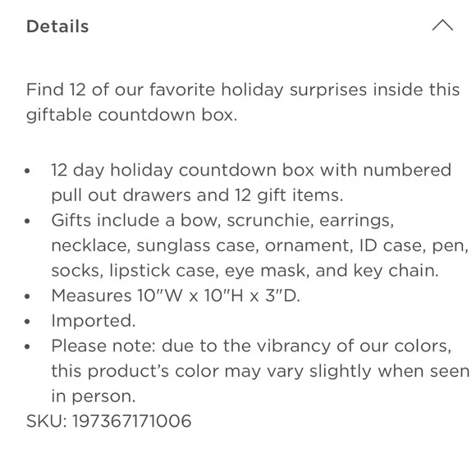Click the 'in person.' text
Screen dimensions: 476x476
pyautogui.click(x=94, y=396)
